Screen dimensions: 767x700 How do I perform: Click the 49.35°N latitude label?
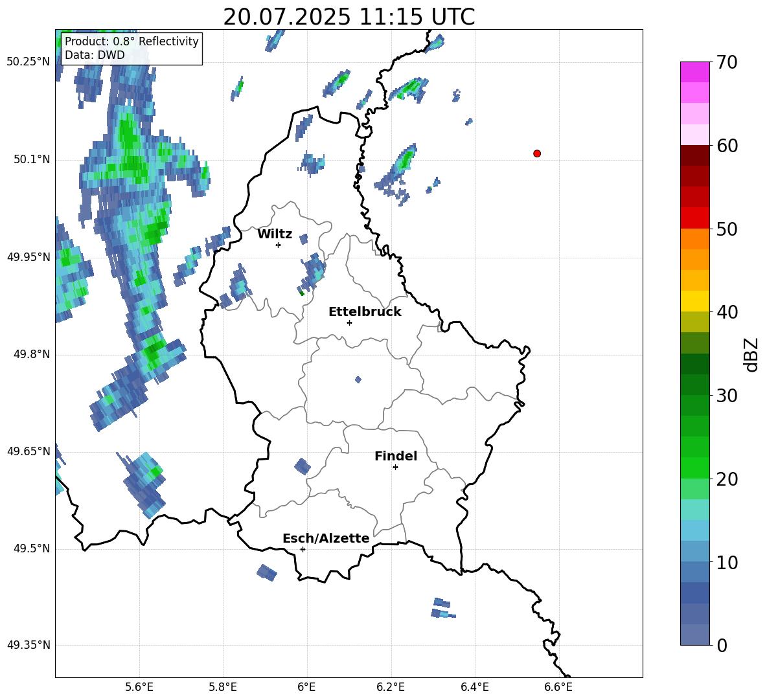(x=29, y=645)
